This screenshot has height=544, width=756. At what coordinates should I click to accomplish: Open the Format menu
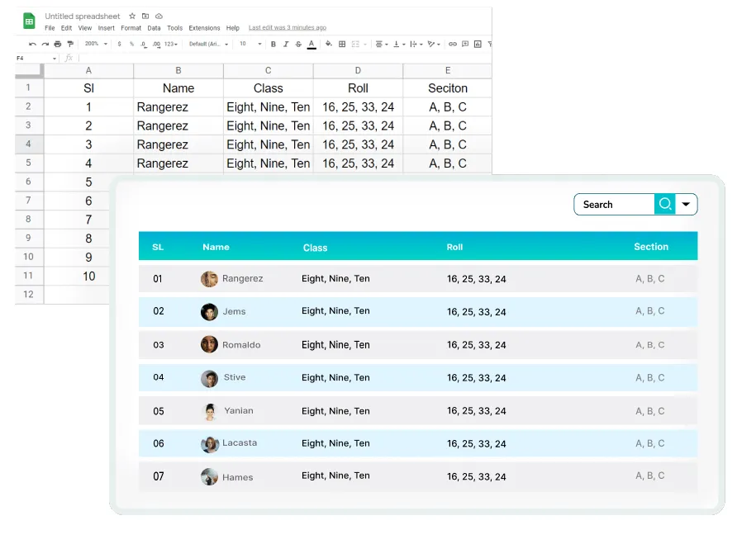point(131,28)
